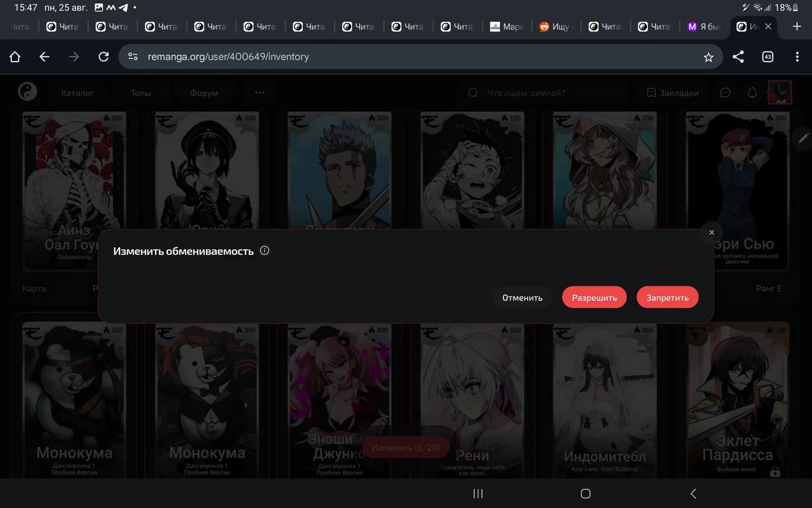Go back using the browser back arrow
This screenshot has width=812, height=508.
(x=44, y=57)
